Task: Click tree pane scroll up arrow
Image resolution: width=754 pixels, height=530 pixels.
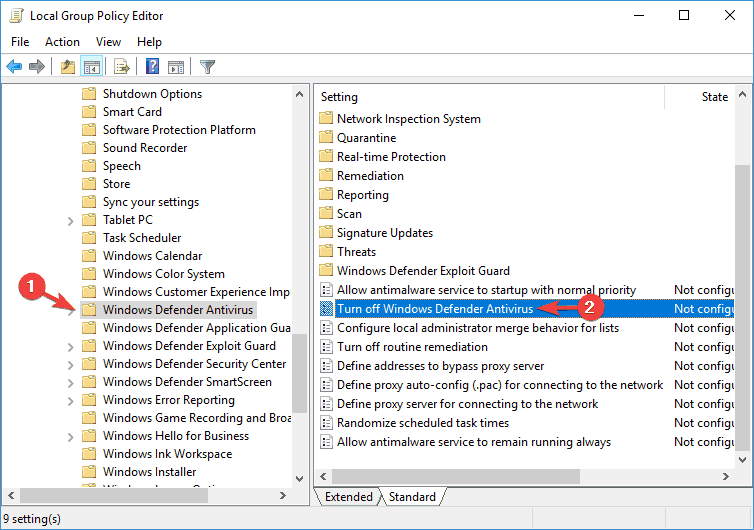Action: point(299,94)
